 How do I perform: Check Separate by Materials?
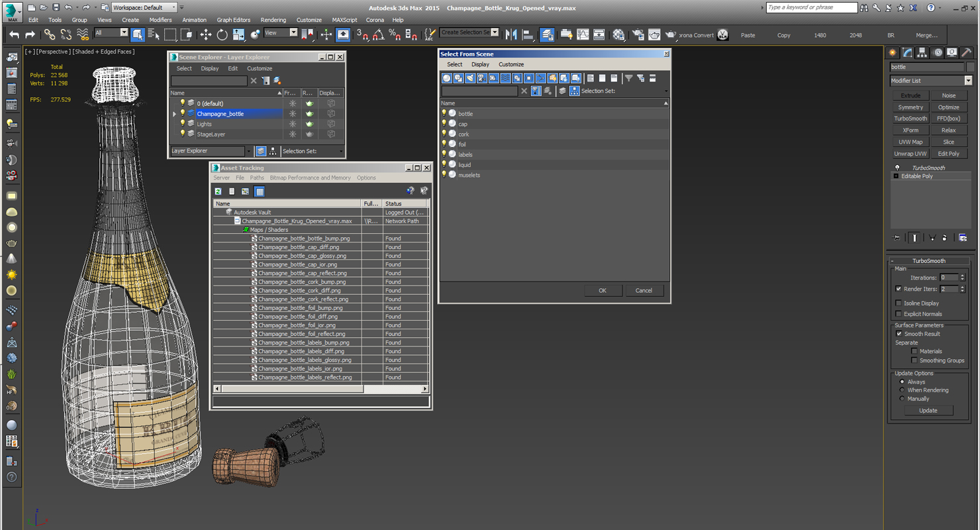[x=914, y=351]
